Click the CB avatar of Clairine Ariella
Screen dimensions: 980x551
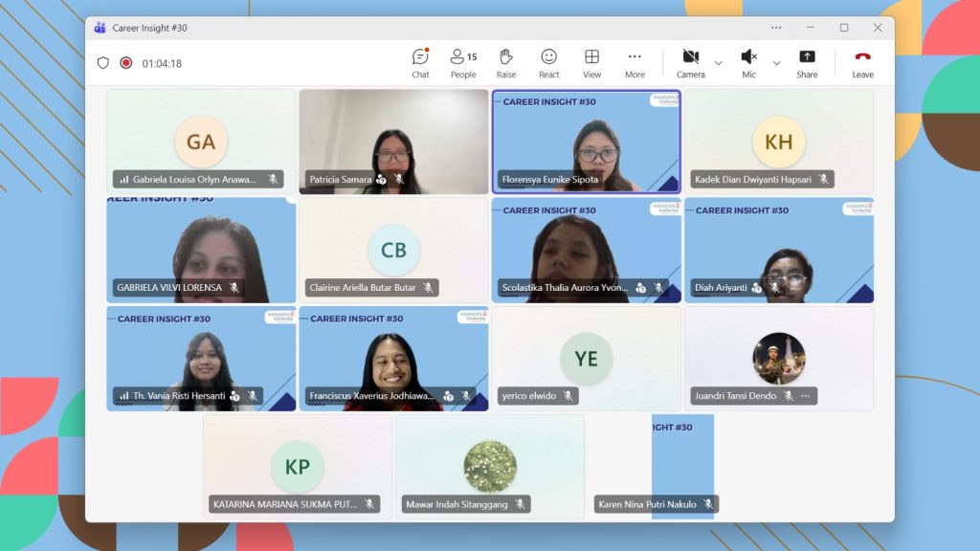click(x=393, y=250)
